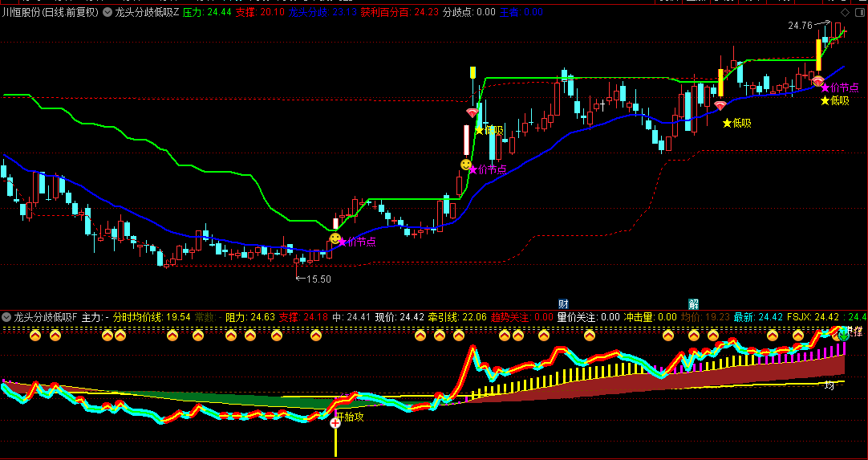Click 阻力: 24.63 readout
The height and width of the screenshot is (460, 868).
(249, 318)
